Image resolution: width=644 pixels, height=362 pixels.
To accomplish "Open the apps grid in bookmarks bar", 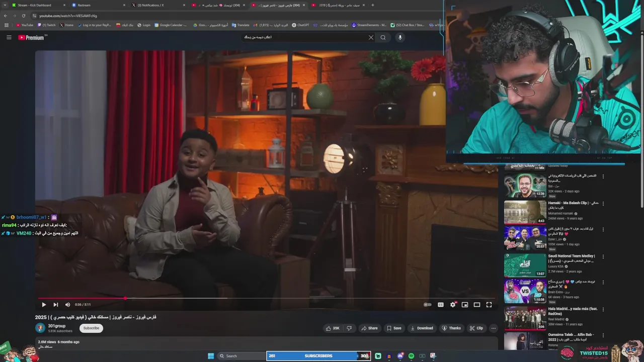I will pos(7,25).
